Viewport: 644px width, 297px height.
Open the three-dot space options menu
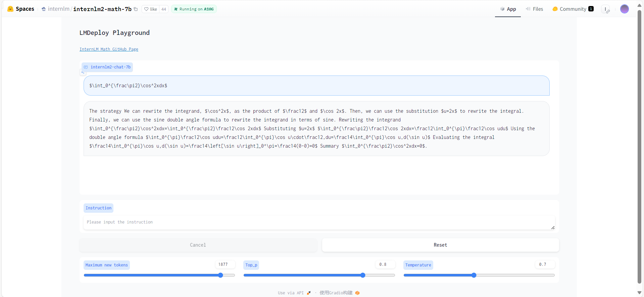[x=605, y=9]
